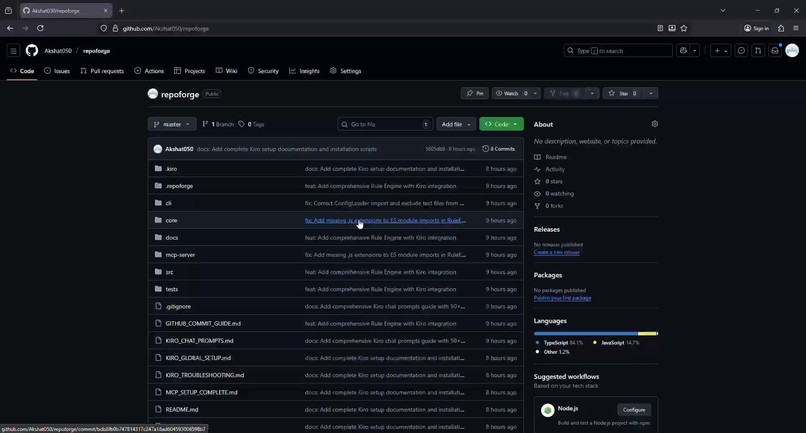Click JavaScript yellow segment of languages bar
This screenshot has width=806, height=433.
click(x=647, y=334)
